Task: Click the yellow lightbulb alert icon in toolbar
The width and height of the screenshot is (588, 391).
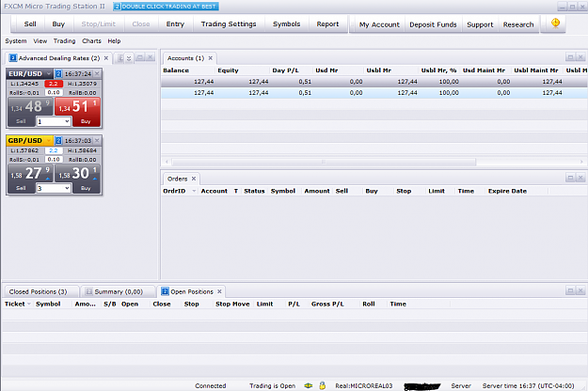Action: click(555, 23)
